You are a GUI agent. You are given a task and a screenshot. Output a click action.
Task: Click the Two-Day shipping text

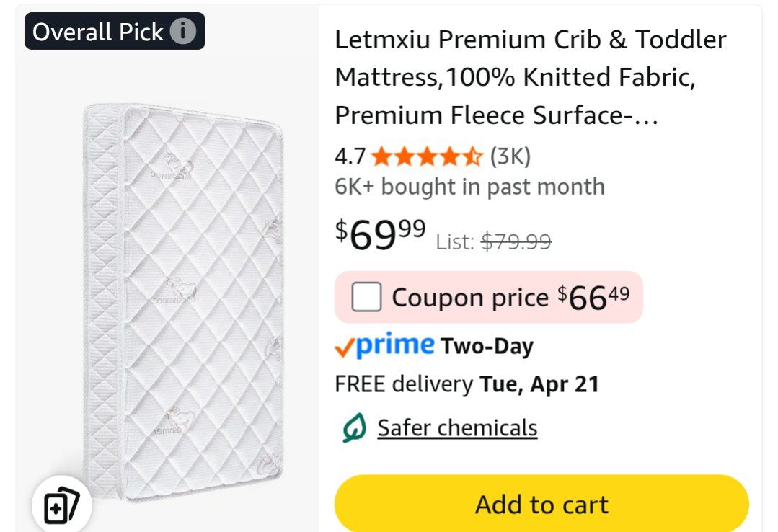[487, 347]
